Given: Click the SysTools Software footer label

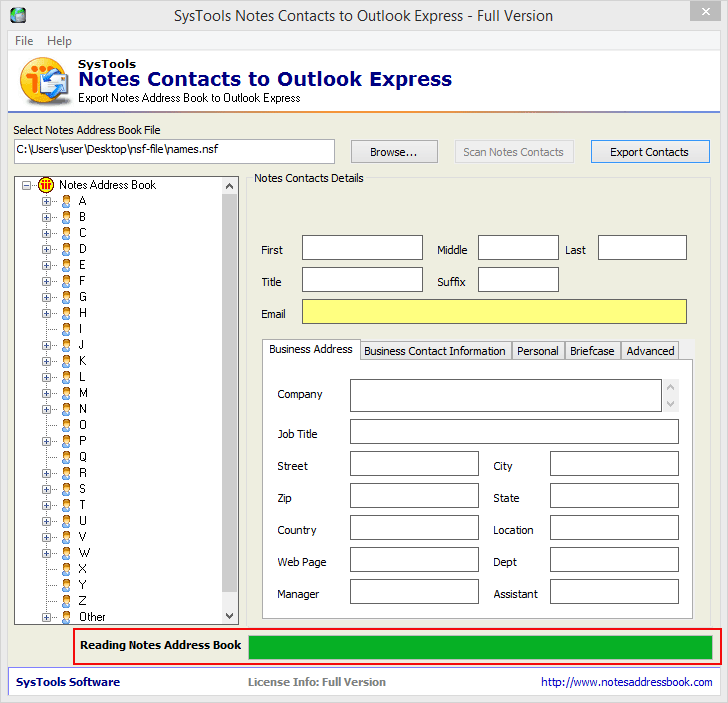Looking at the screenshot, I should point(68,682).
